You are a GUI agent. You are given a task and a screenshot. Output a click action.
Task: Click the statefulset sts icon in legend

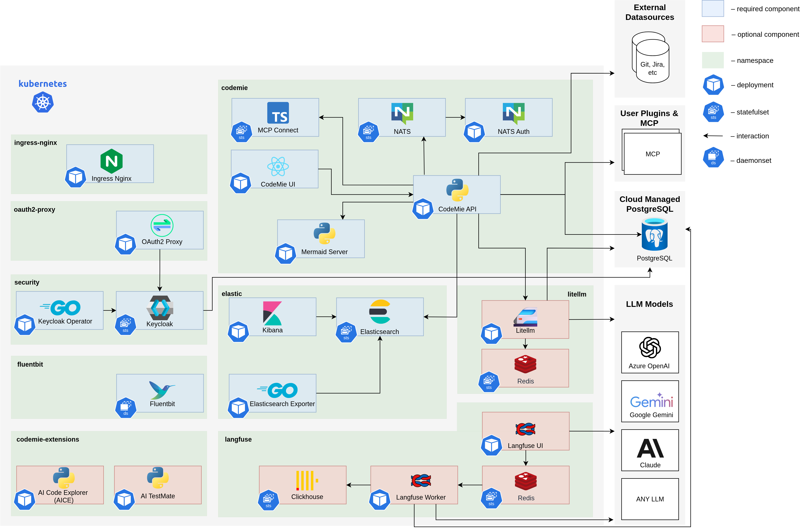click(713, 112)
